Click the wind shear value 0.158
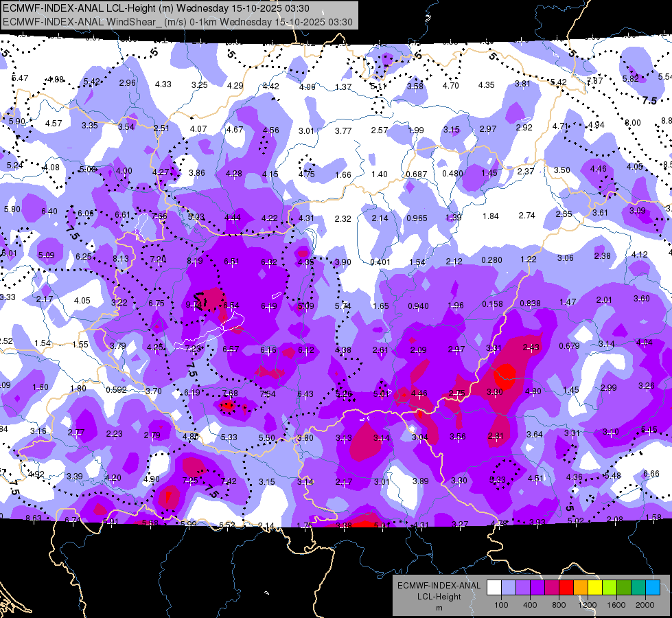The height and width of the screenshot is (618, 672). point(492,304)
